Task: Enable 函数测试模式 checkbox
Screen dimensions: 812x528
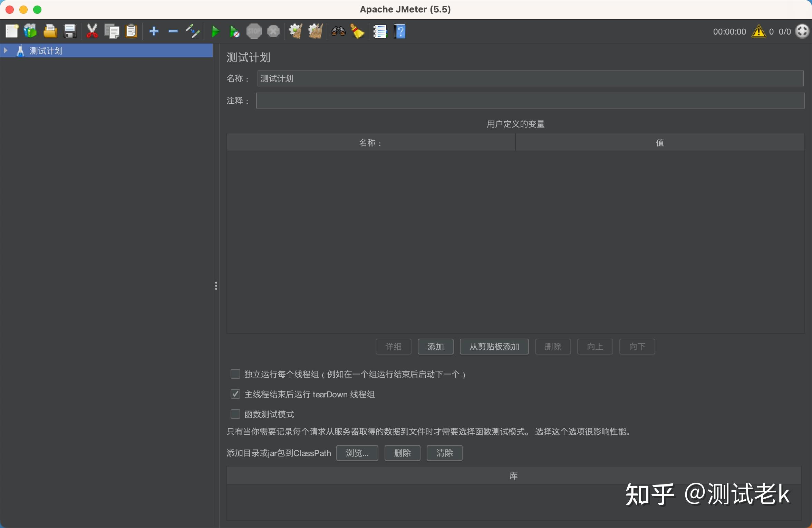Action: 235,414
